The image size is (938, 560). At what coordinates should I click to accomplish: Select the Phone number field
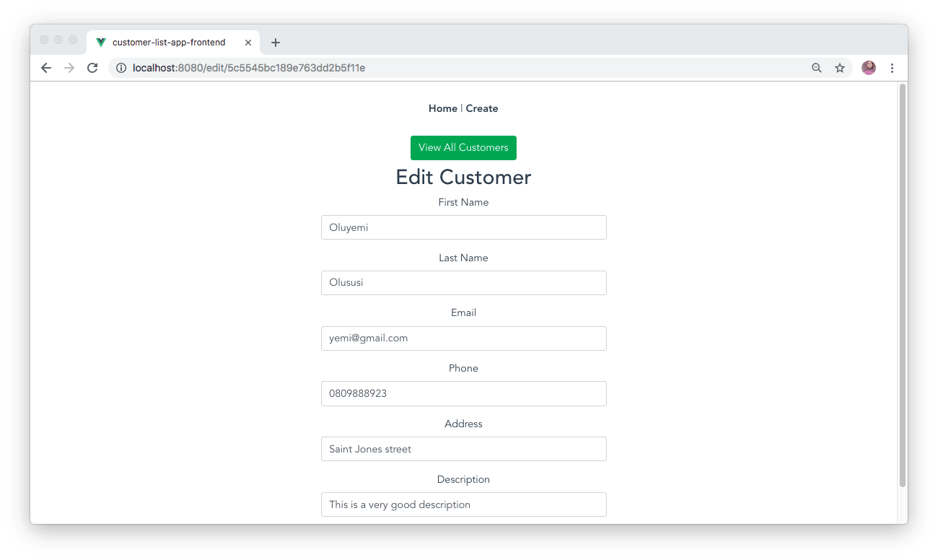tap(463, 393)
